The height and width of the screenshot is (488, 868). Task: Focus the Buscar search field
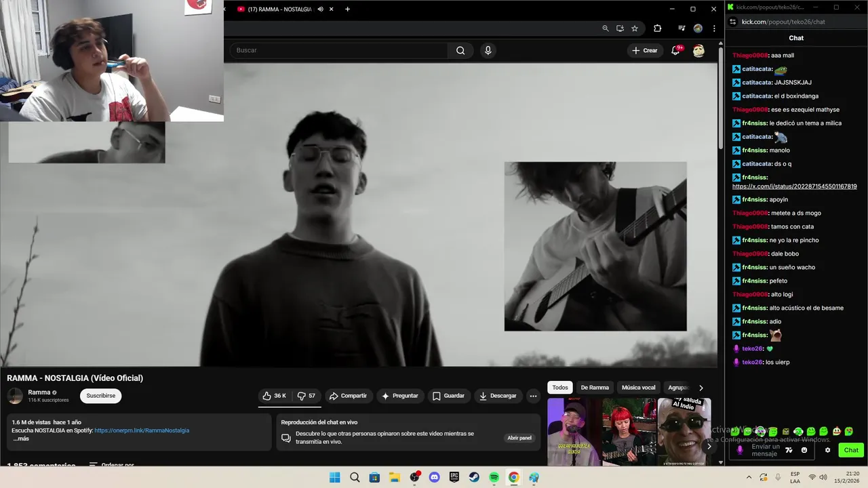(339, 50)
